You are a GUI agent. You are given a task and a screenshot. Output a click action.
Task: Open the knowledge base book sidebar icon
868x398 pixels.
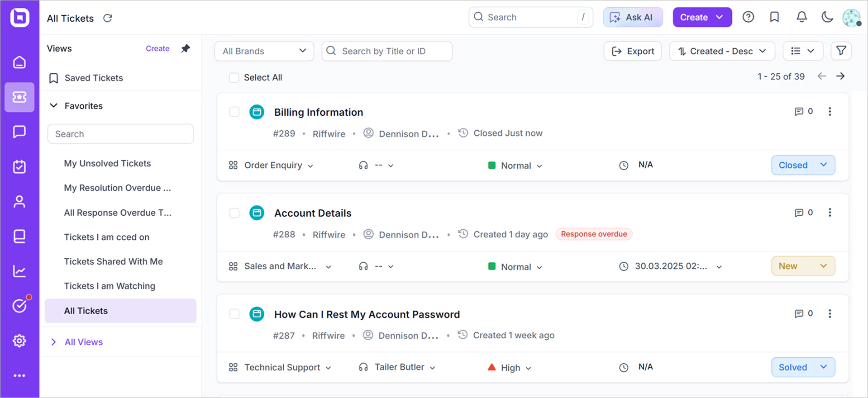click(x=19, y=236)
